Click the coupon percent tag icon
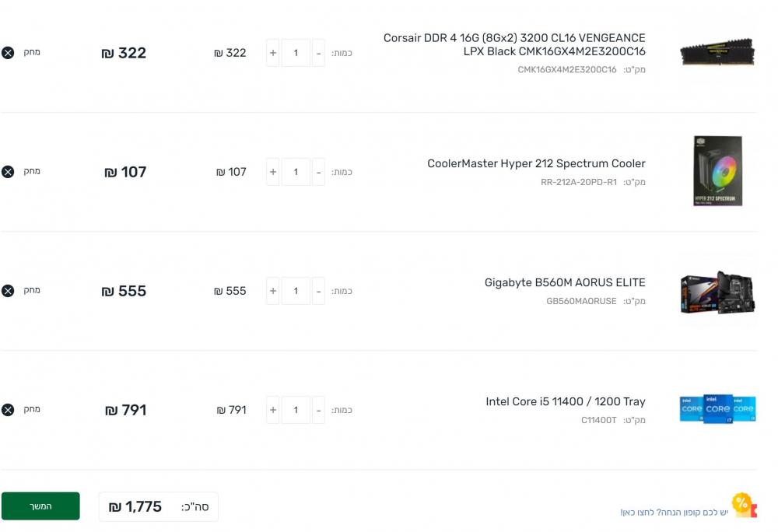Viewport: 778px width, 532px height. (x=744, y=505)
